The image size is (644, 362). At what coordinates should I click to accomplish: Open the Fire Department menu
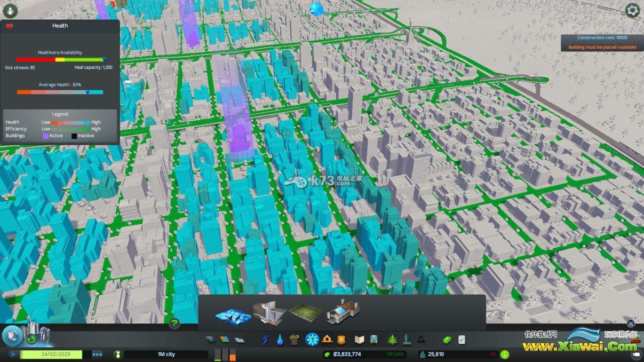click(327, 340)
